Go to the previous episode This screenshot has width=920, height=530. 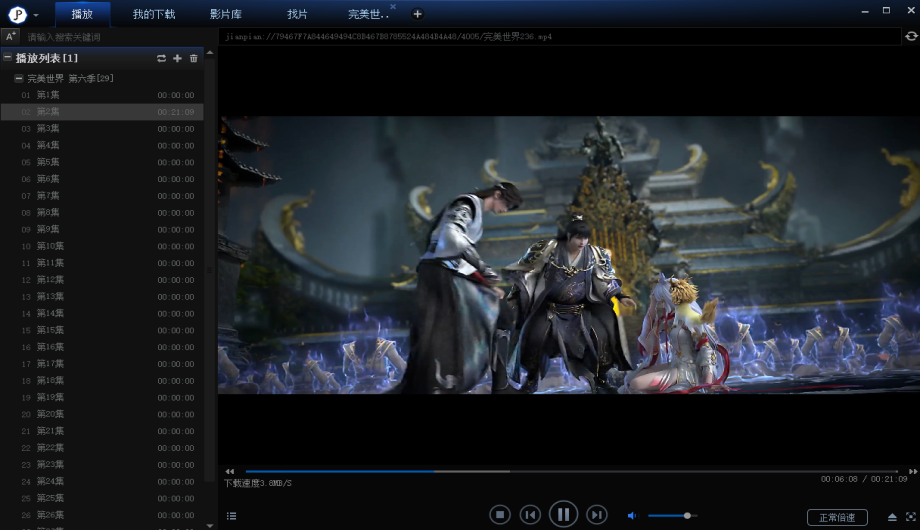(x=530, y=515)
